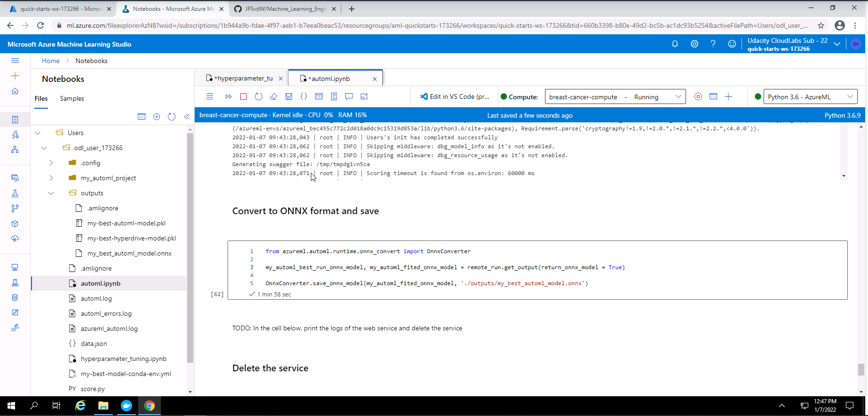
Task: Open the notebook menu (hamburger) in the notebook toolbar
Action: click(210, 96)
